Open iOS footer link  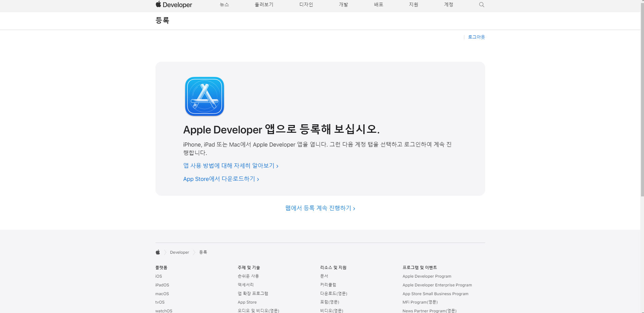click(x=158, y=276)
